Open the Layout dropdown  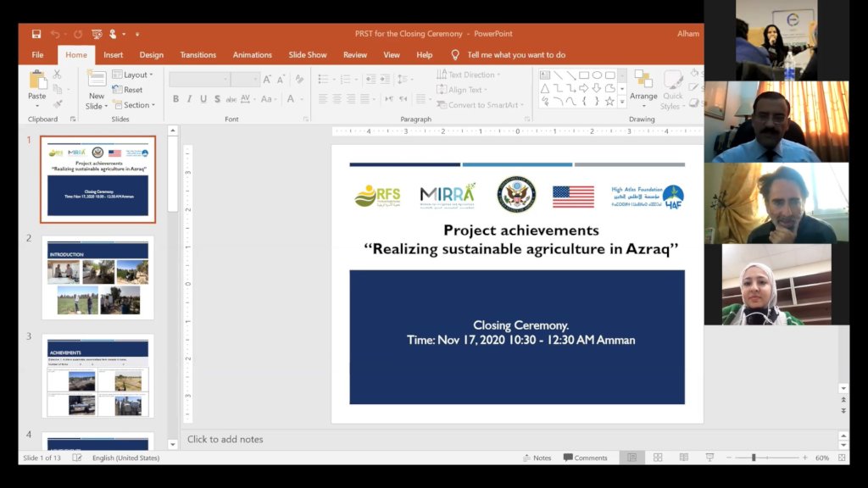pyautogui.click(x=133, y=75)
